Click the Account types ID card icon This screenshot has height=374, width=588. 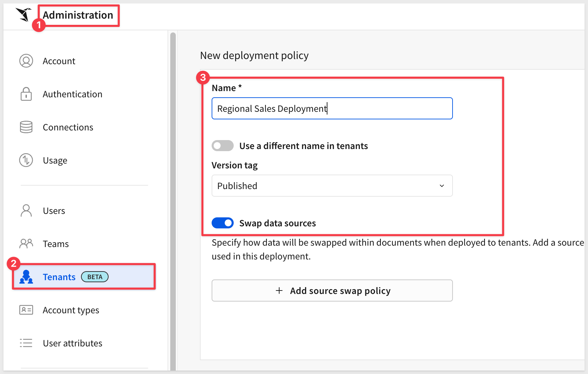(x=26, y=310)
